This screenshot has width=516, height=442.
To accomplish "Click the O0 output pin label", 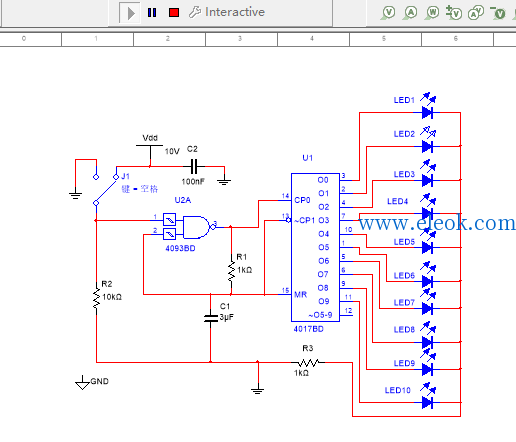I will pos(323,180).
